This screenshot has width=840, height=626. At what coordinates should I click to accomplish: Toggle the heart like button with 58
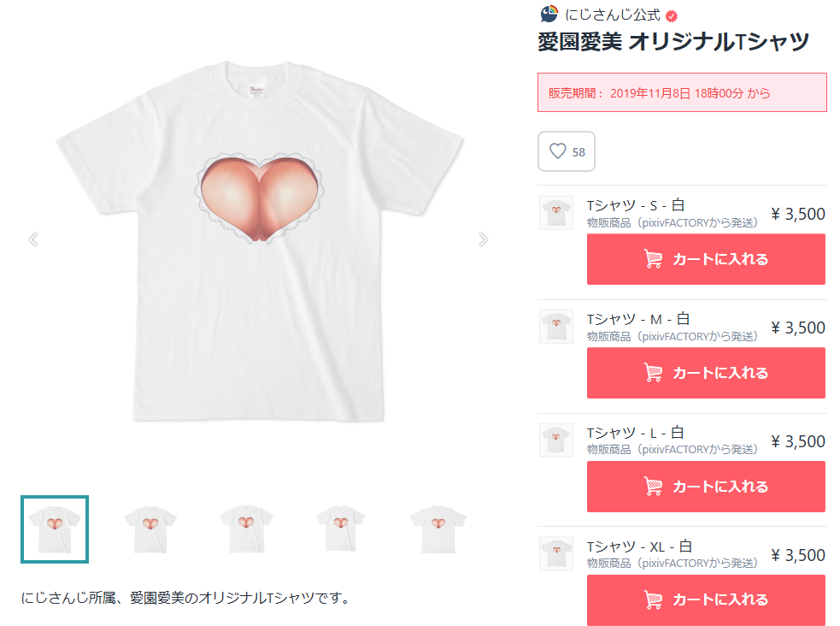coord(567,151)
